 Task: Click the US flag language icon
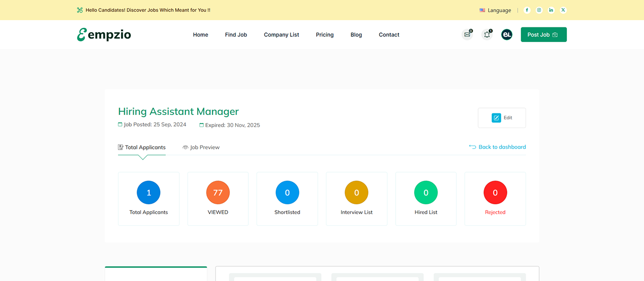tap(482, 10)
